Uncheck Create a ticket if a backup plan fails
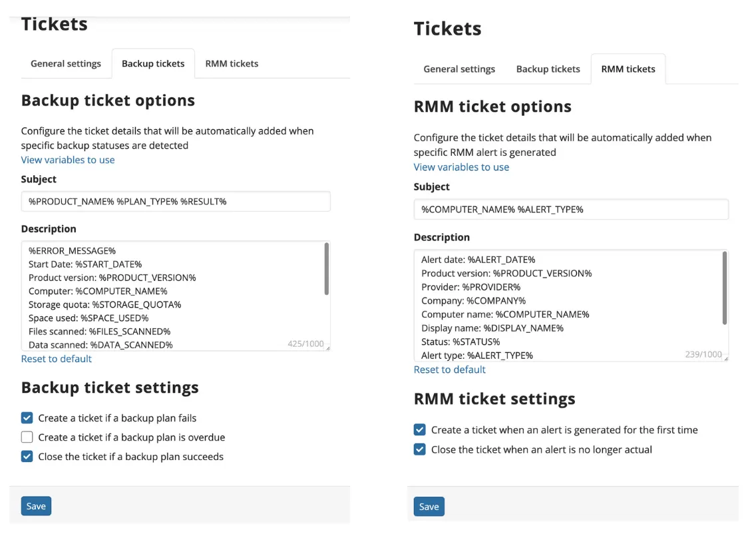 click(27, 417)
